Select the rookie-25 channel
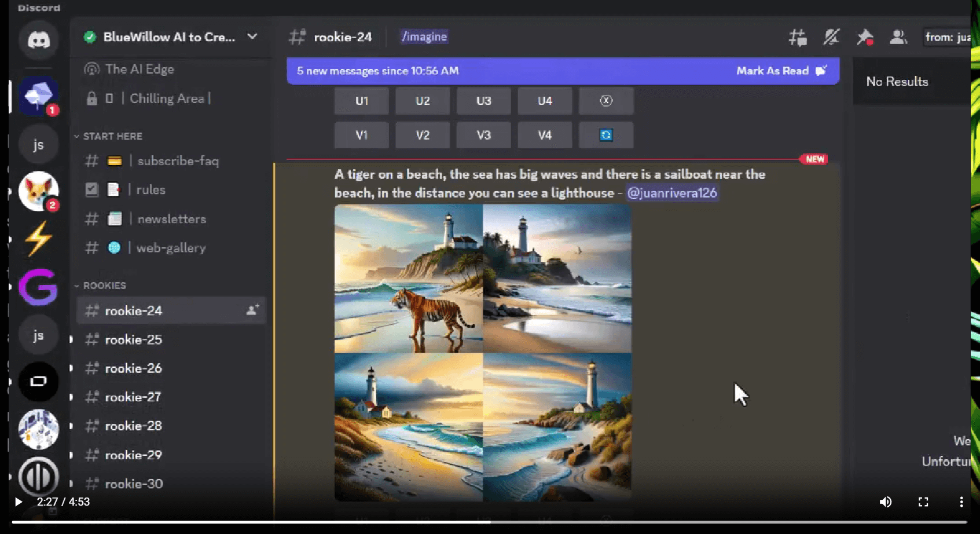 [171, 339]
